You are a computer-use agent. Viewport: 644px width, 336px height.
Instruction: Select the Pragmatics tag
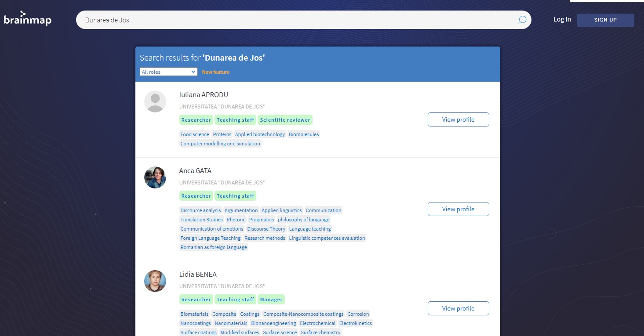[262, 220]
